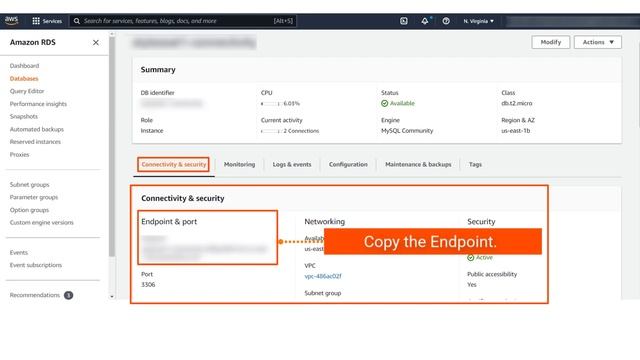The image size is (640, 360).
Task: Click the 6.03% CPU value
Action: [291, 104]
